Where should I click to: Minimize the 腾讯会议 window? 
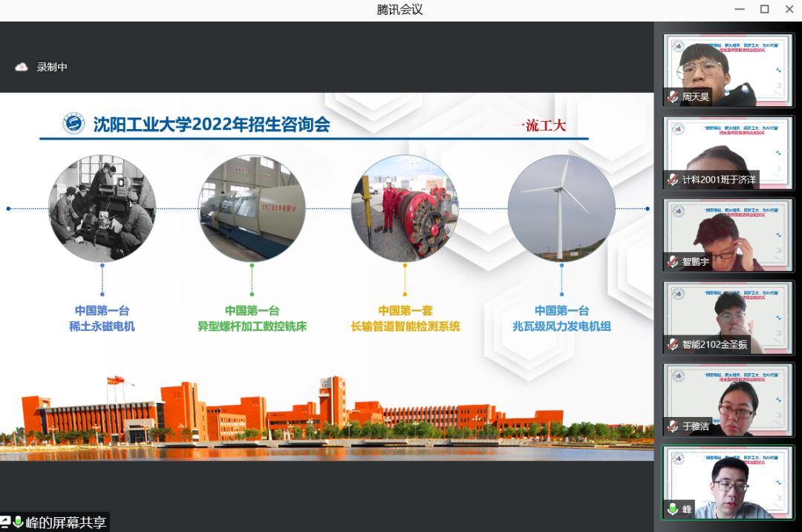740,9
